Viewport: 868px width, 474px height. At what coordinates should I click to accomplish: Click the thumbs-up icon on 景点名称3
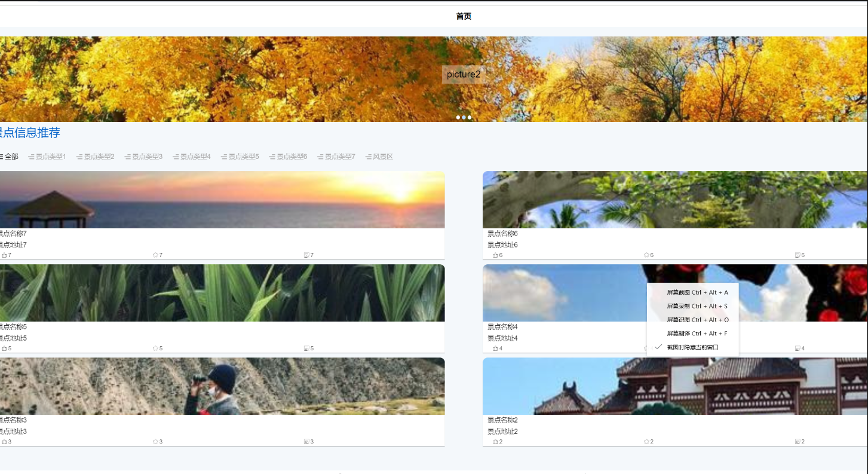point(4,442)
